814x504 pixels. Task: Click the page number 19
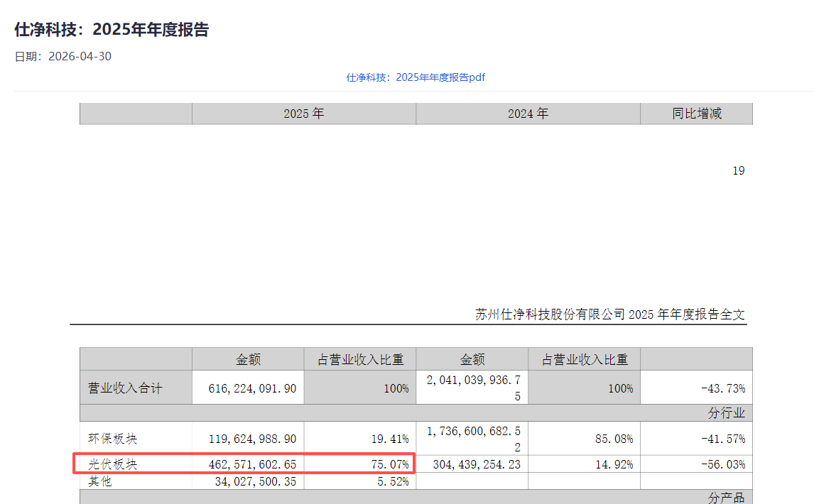[x=739, y=171]
